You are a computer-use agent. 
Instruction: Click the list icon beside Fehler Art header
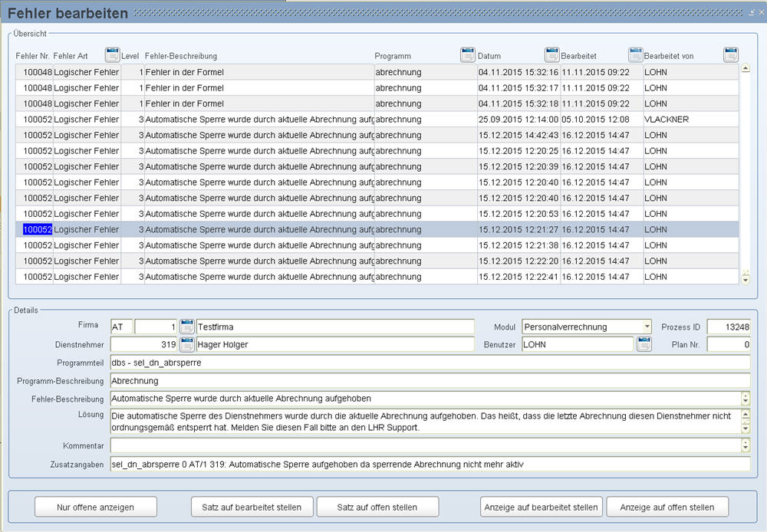(113, 54)
